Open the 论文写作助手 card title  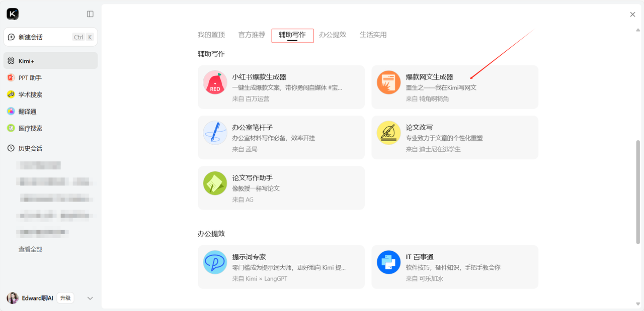point(253,178)
